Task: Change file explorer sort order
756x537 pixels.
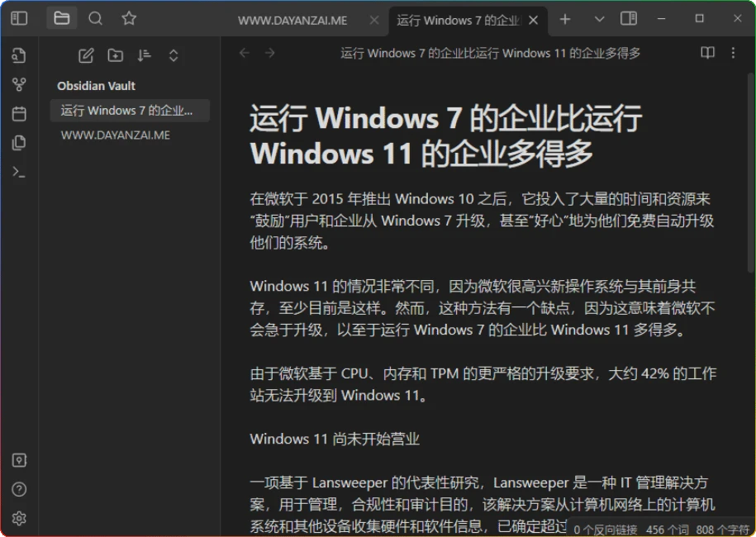Action: 144,55
